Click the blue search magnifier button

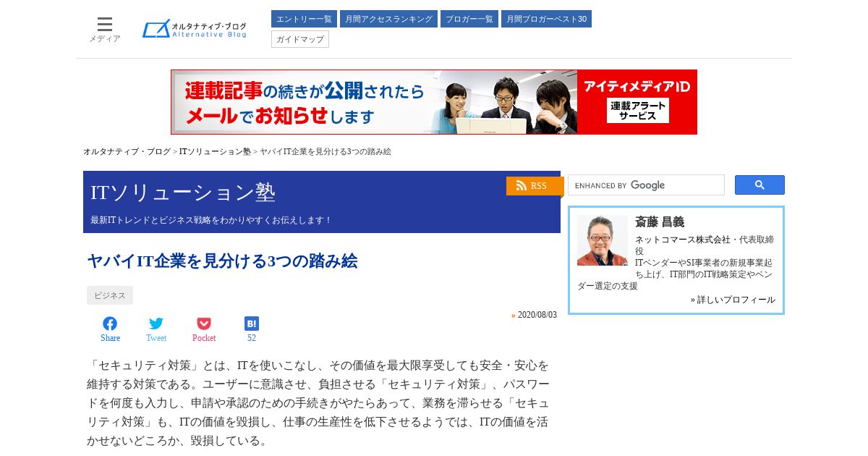click(x=759, y=185)
